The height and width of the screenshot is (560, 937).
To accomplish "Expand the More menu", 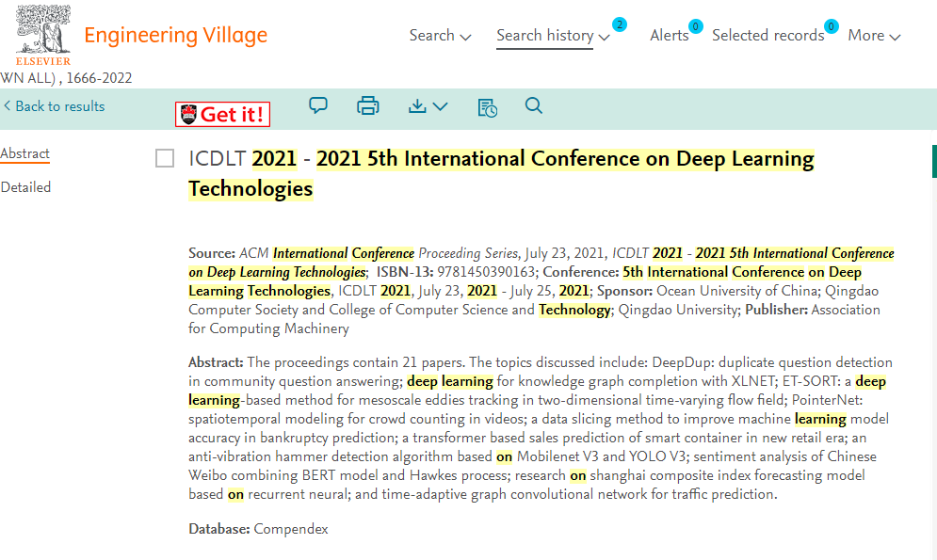I will tap(874, 35).
